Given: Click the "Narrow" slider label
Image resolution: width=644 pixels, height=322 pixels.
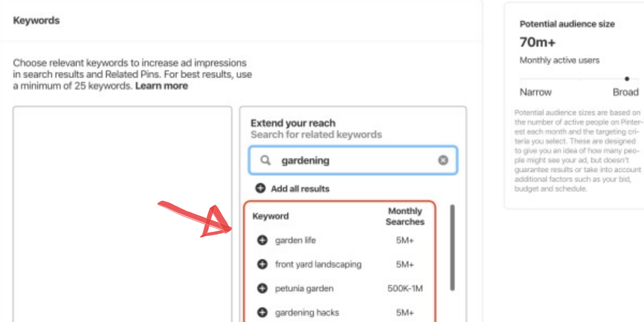Looking at the screenshot, I should tap(536, 92).
